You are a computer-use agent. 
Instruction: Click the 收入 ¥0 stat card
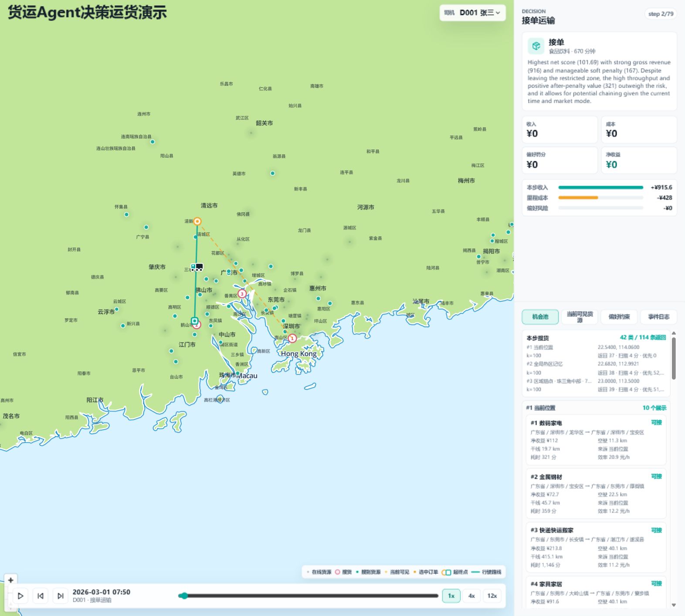click(x=560, y=129)
